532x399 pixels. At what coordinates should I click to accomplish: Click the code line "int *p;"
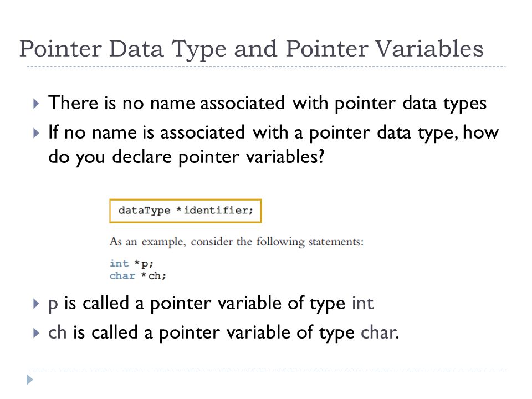[131, 263]
